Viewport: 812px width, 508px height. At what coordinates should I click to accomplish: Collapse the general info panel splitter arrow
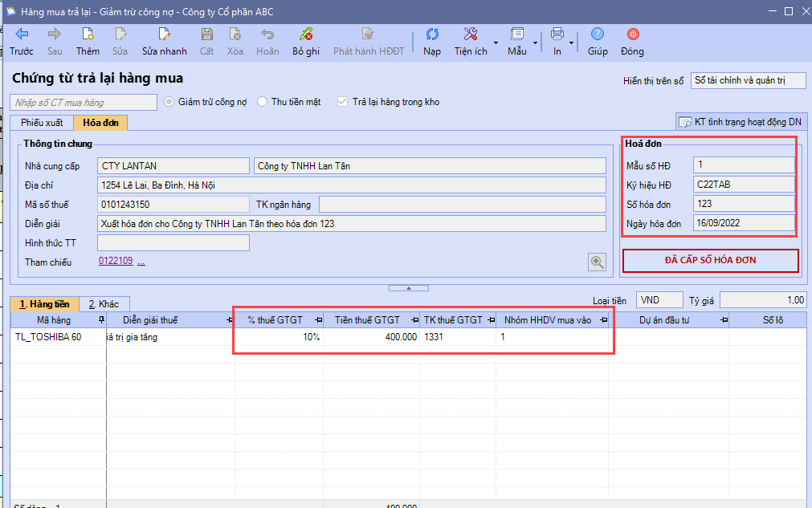tap(408, 287)
